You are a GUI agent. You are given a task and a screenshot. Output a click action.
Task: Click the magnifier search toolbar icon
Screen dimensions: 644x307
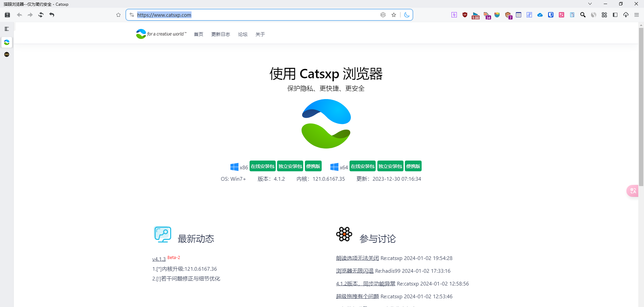[583, 15]
